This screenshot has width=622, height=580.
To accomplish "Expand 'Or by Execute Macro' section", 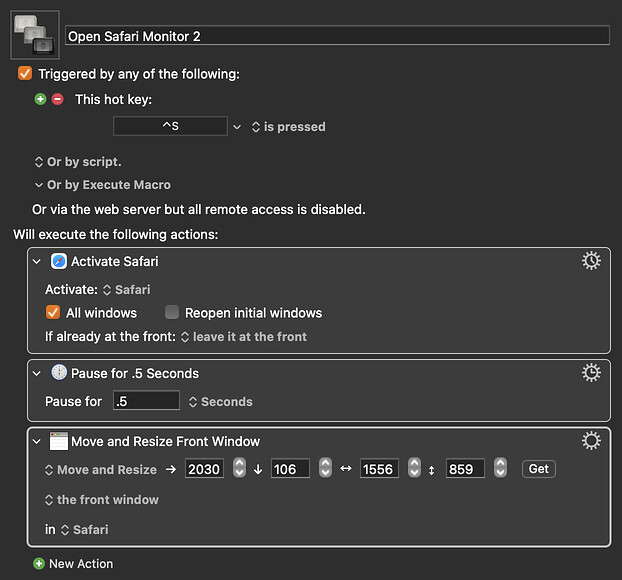I will click(x=38, y=185).
